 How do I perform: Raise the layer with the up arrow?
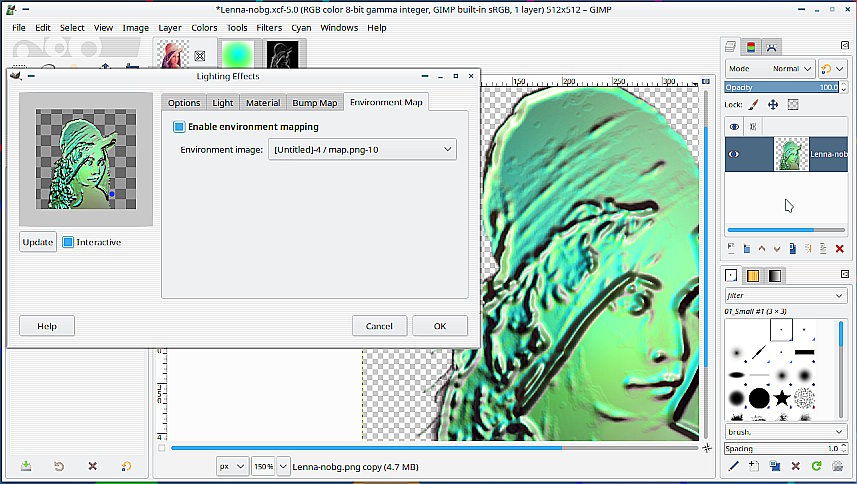pyautogui.click(x=762, y=249)
